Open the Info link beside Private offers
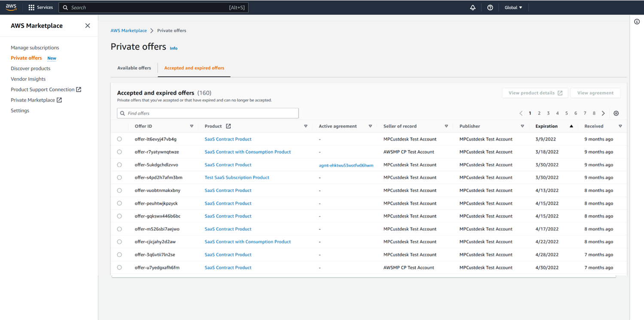Image resolution: width=644 pixels, height=320 pixels. pyautogui.click(x=173, y=48)
